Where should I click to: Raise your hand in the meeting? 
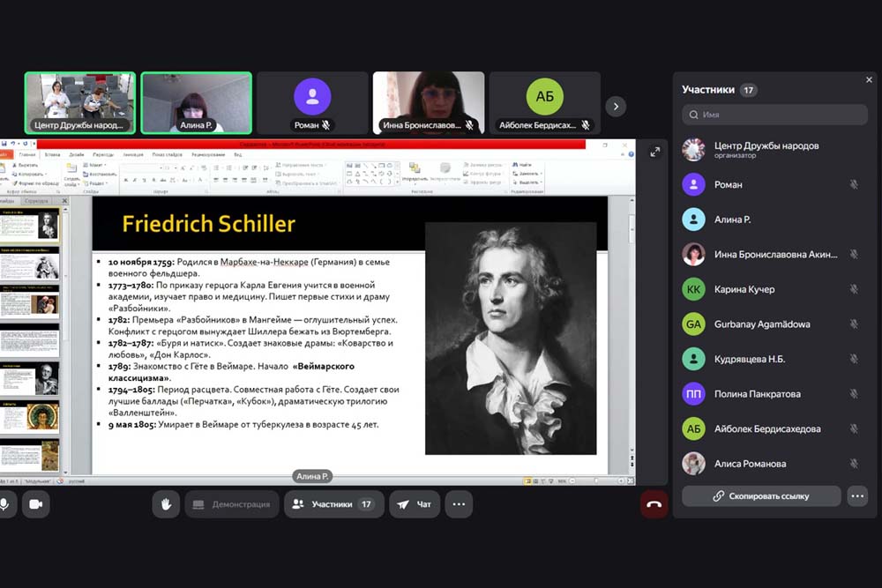pos(165,504)
